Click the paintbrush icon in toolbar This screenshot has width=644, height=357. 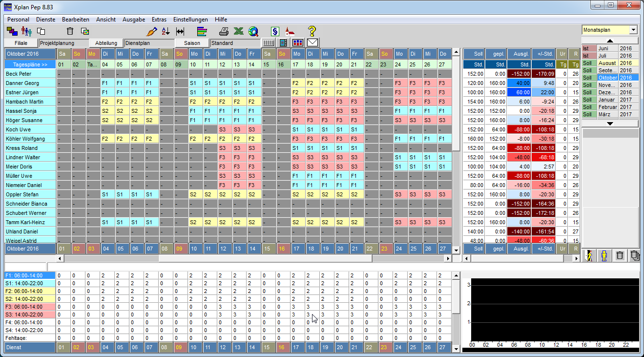click(152, 31)
